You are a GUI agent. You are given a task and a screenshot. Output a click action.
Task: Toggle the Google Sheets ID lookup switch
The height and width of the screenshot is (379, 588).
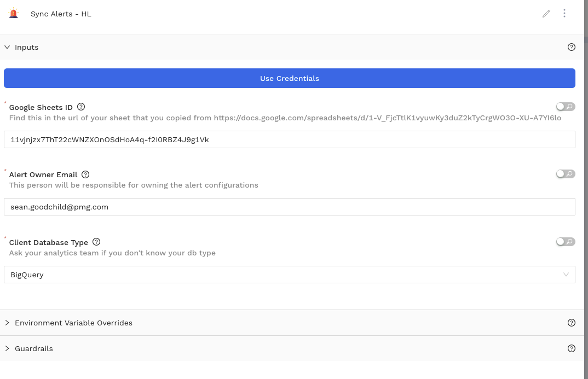tap(565, 107)
